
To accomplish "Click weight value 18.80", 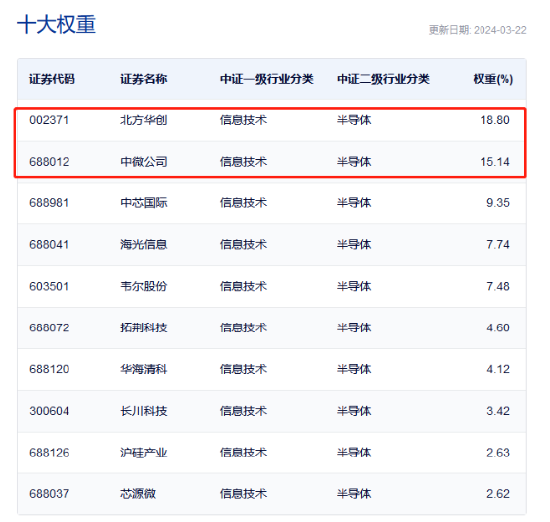I will pyautogui.click(x=495, y=120).
